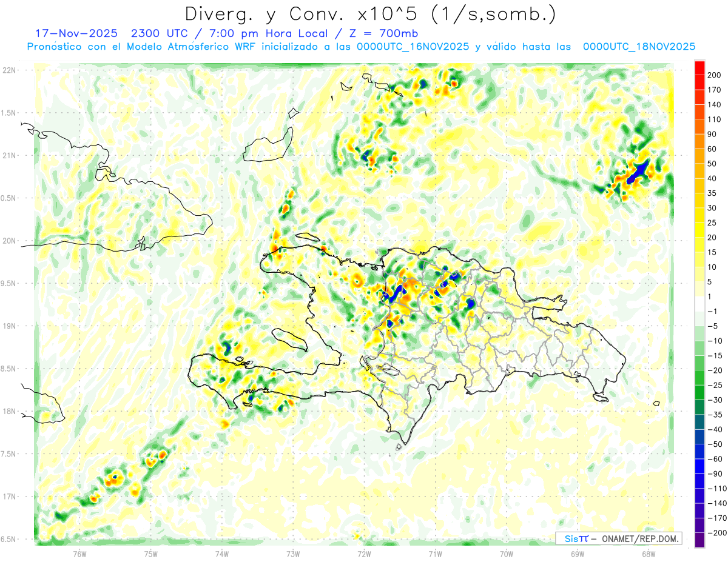Click the "74W" longitude label
Viewport: 728px width, 562px height.
(x=222, y=554)
